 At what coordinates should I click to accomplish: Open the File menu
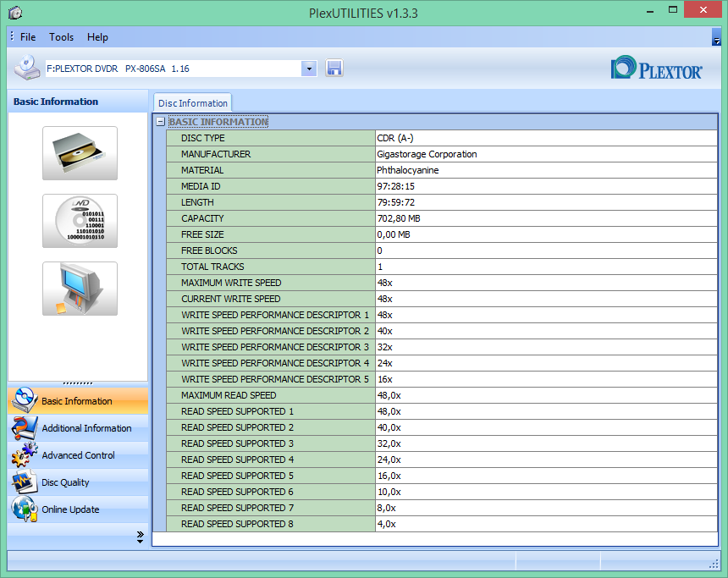[28, 37]
